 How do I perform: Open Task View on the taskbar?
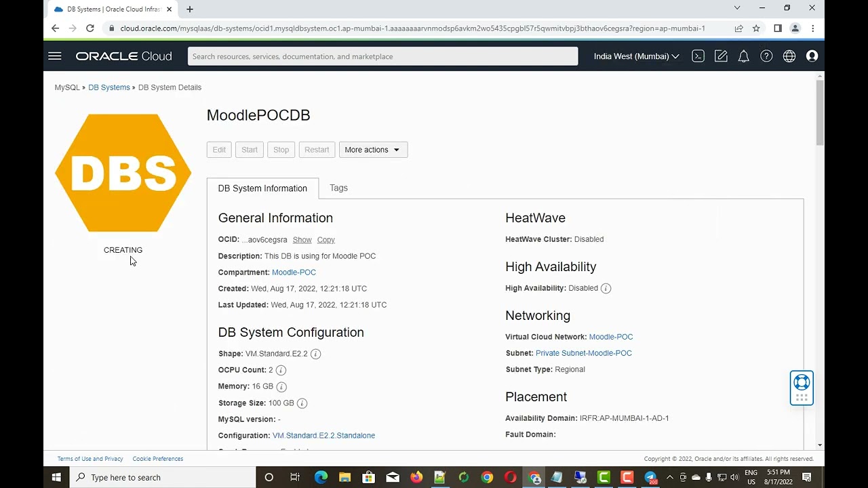pos(295,477)
